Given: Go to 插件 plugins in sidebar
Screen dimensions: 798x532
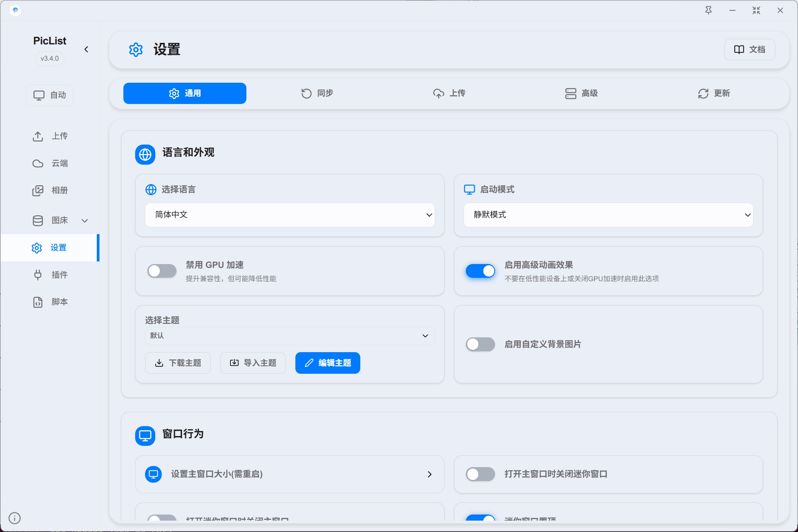Looking at the screenshot, I should click(50, 275).
